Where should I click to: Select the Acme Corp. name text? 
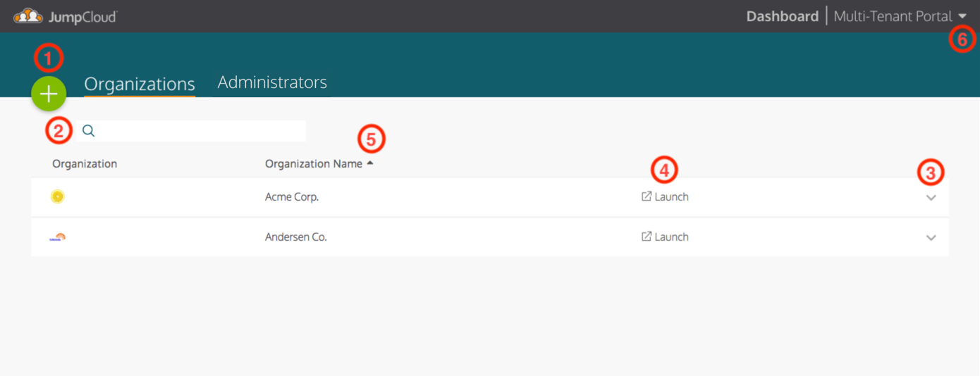292,196
